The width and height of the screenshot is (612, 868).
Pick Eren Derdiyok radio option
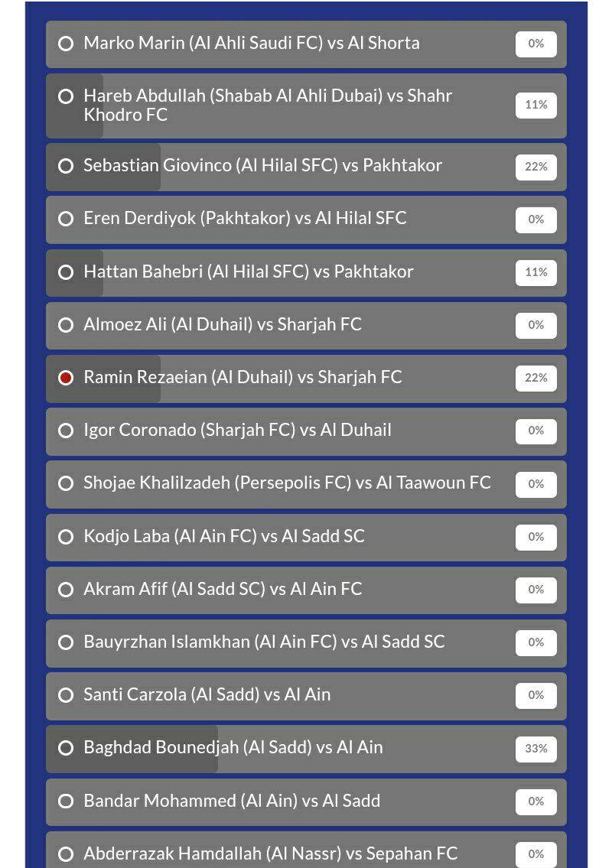(67, 219)
